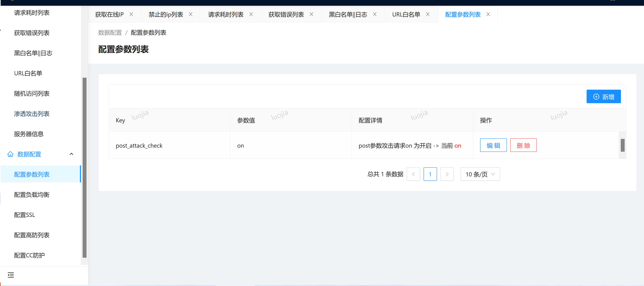
Task: Switch to the URL白名单 tab
Action: pyautogui.click(x=406, y=14)
